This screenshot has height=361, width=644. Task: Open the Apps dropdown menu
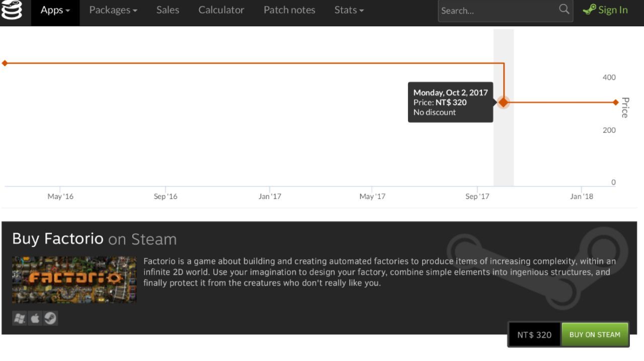coord(55,10)
